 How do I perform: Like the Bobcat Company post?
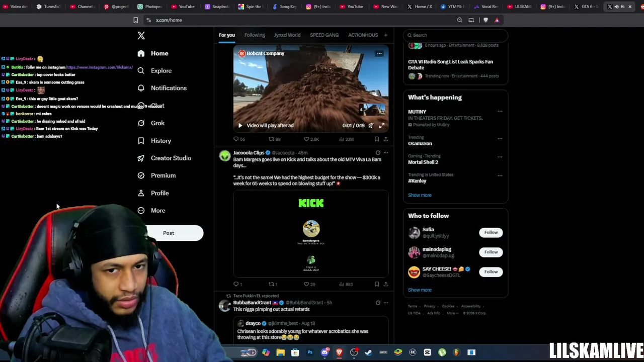click(x=311, y=139)
